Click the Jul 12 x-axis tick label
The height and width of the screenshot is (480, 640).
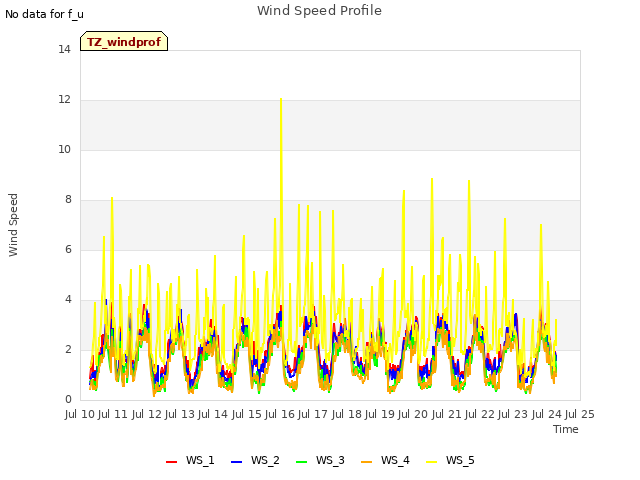tap(147, 414)
